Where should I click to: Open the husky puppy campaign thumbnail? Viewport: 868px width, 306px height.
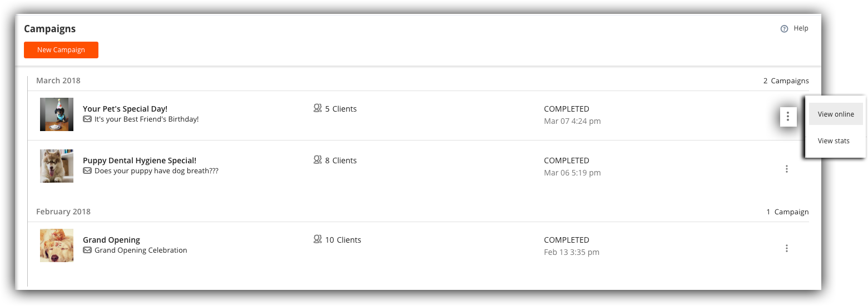57,166
